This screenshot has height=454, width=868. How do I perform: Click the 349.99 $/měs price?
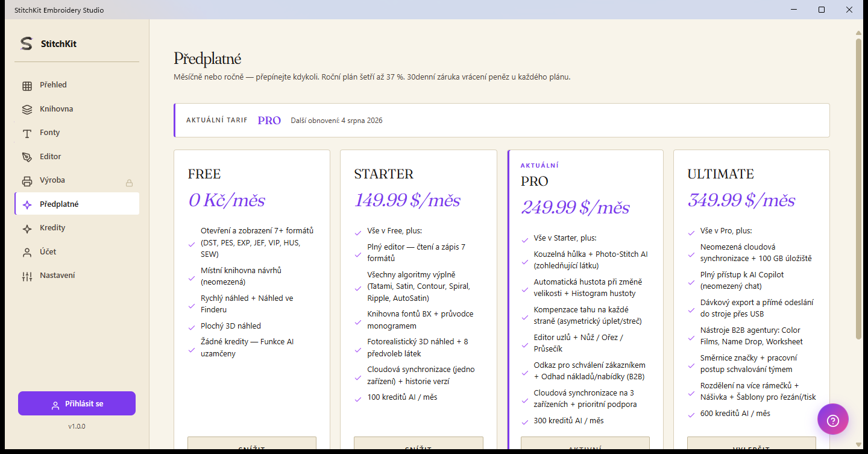(741, 201)
